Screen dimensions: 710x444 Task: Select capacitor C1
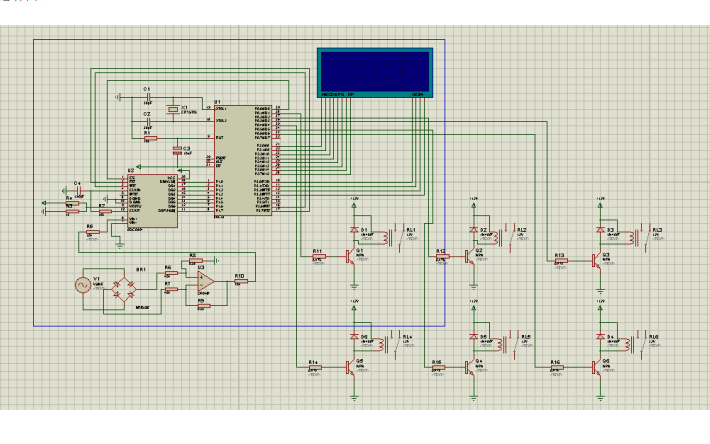[x=147, y=98]
